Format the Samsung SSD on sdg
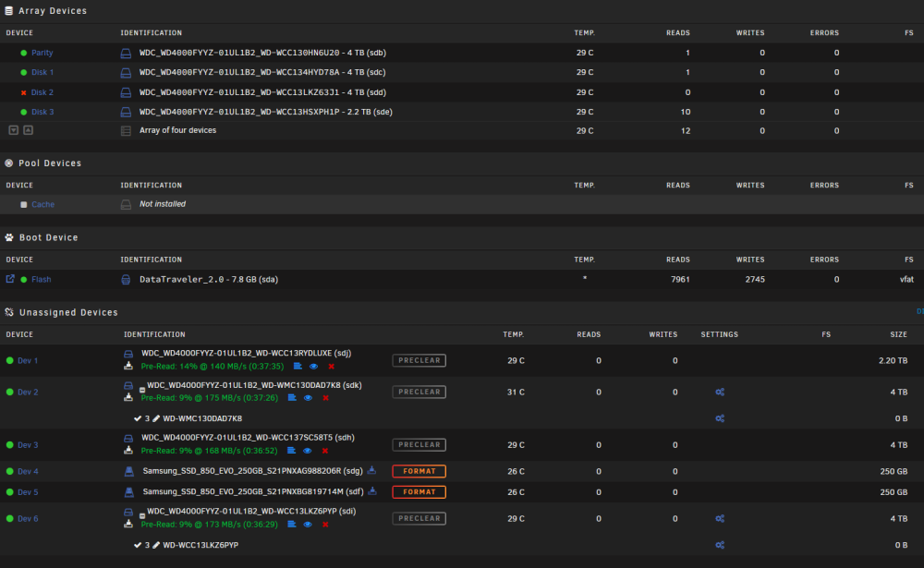 coord(419,471)
